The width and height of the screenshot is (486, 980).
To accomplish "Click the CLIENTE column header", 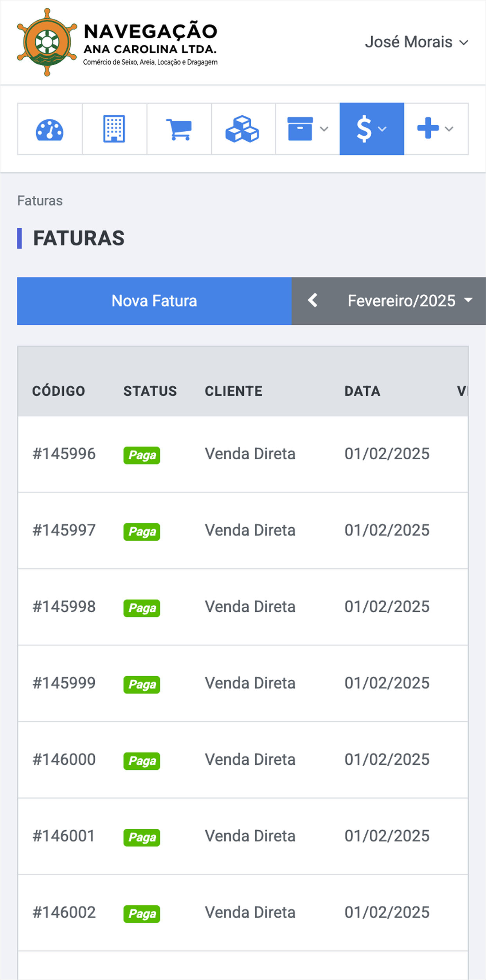I will coord(234,391).
